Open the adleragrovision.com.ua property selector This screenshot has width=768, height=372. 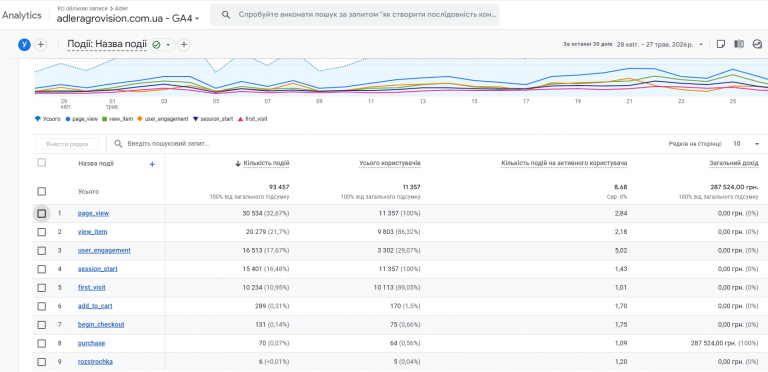(128, 19)
